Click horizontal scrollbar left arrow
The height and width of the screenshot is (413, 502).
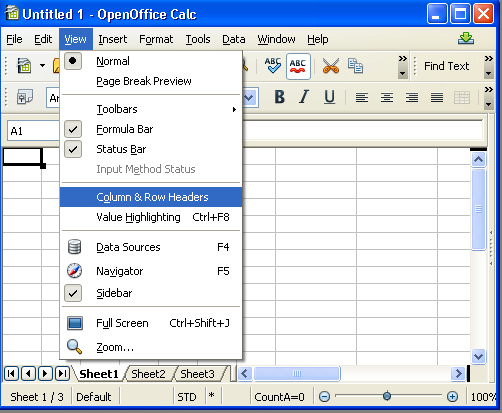(245, 374)
